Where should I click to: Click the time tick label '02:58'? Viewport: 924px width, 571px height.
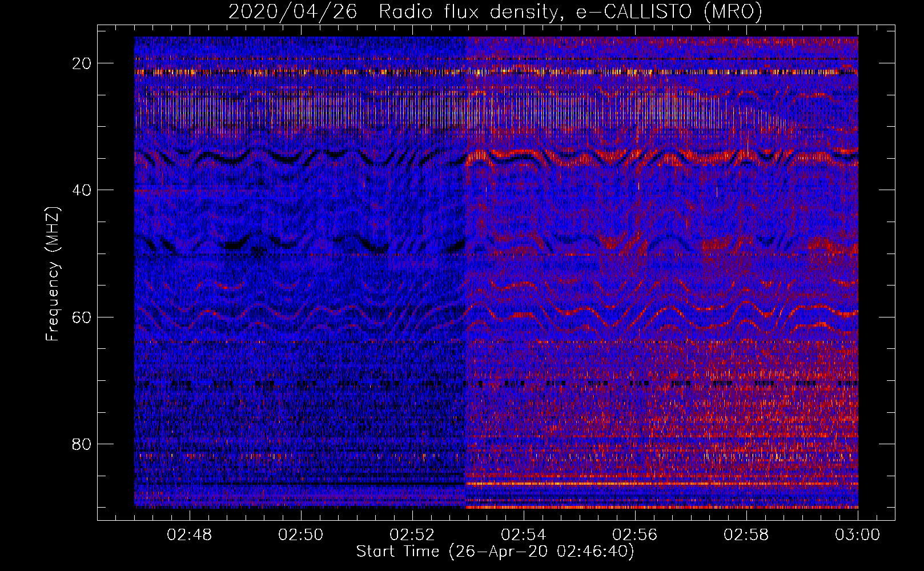pos(746,535)
